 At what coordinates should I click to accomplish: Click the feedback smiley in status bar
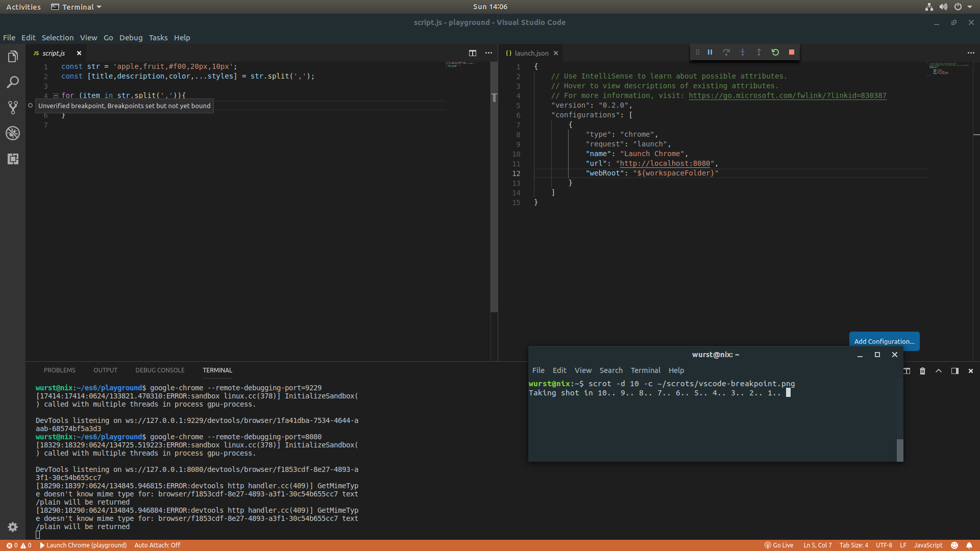pyautogui.click(x=954, y=545)
